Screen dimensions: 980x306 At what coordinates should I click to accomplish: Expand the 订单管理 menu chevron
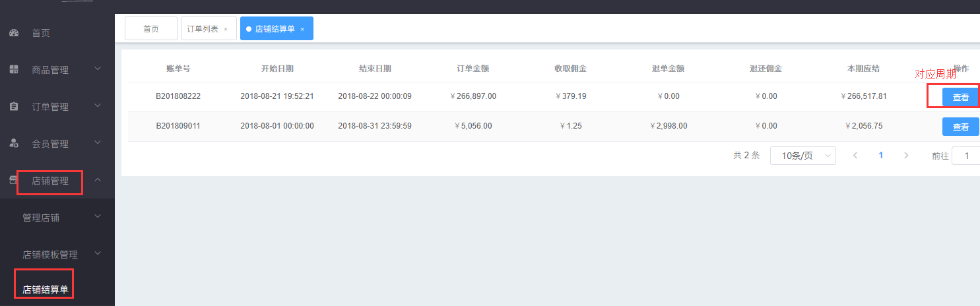click(98, 106)
